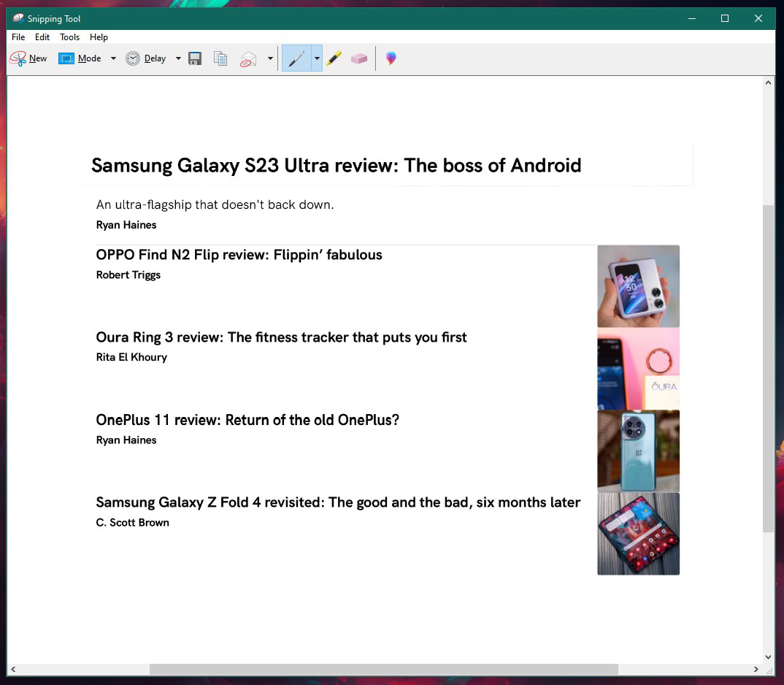Select the pink Eraser tool

pos(358,58)
